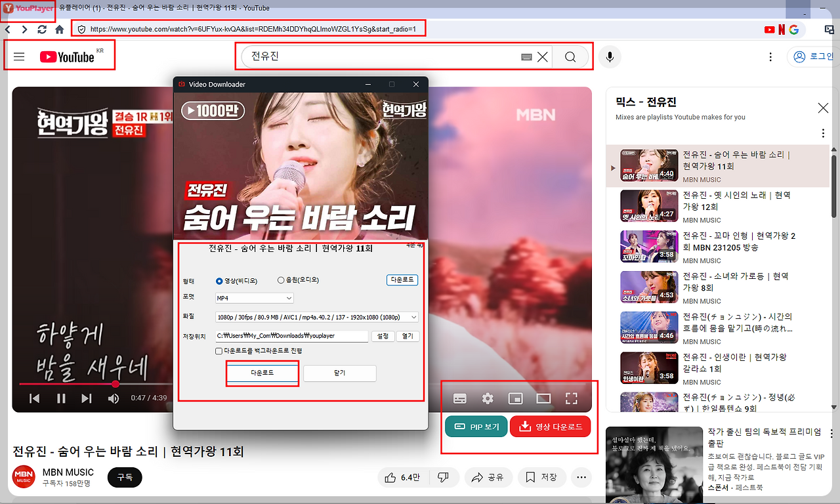
Task: Click the YouTube logo to go home
Action: (x=68, y=56)
